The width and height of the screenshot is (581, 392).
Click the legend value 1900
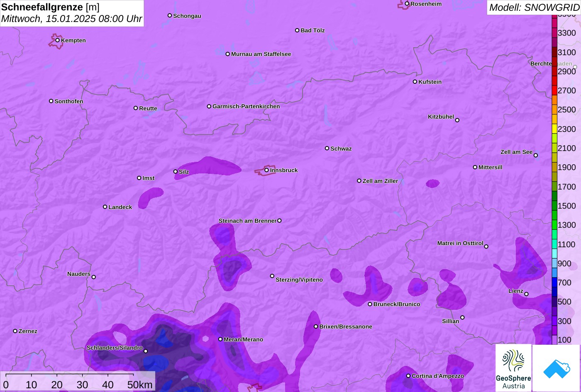(567, 167)
